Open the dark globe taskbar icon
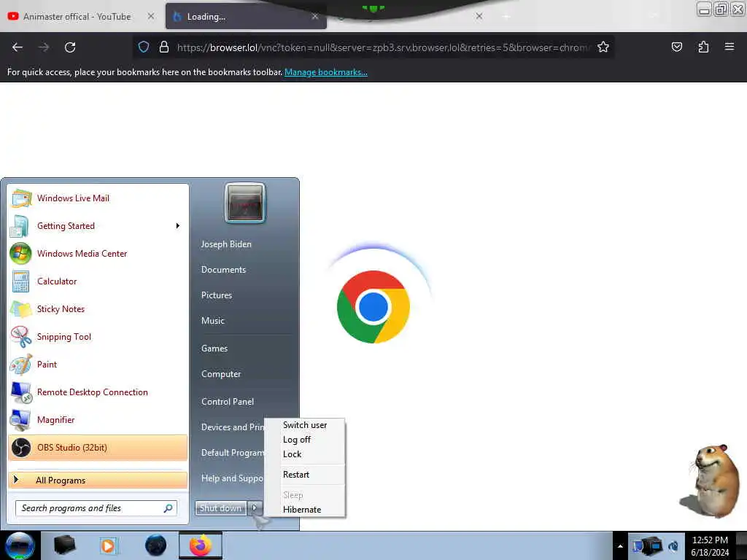 point(156,545)
